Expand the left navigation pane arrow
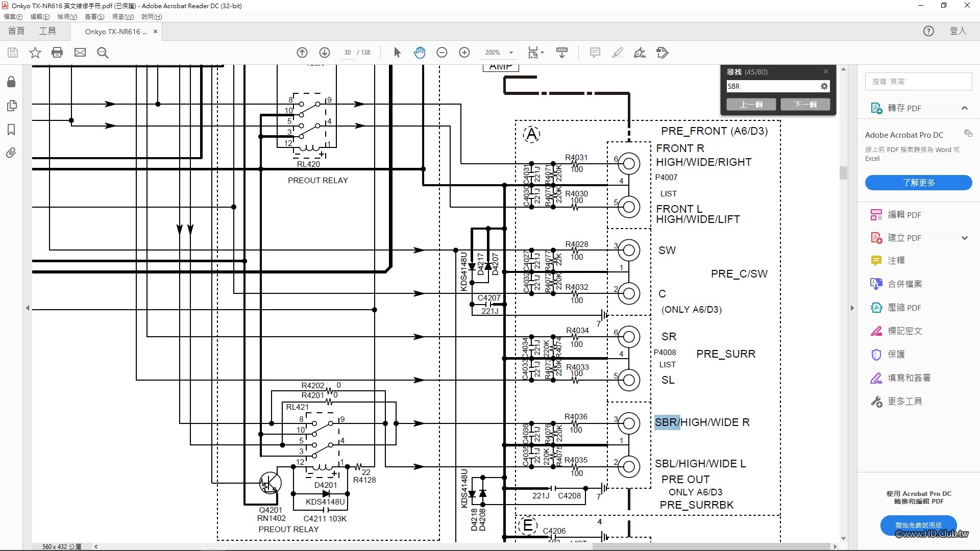The image size is (980, 551). point(28,308)
